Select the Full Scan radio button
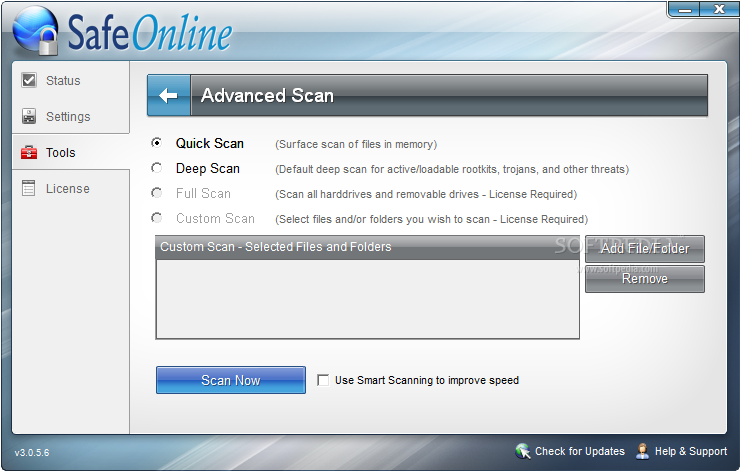 click(x=156, y=193)
